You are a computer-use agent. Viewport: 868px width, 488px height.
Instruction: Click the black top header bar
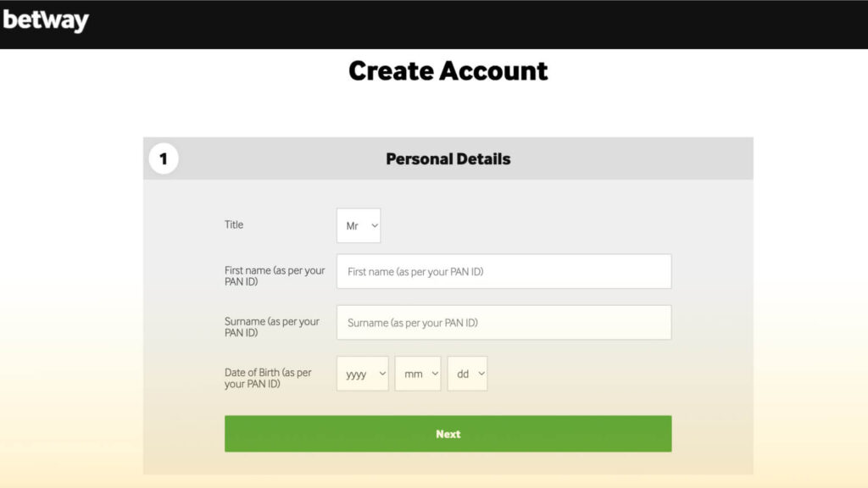point(434,25)
